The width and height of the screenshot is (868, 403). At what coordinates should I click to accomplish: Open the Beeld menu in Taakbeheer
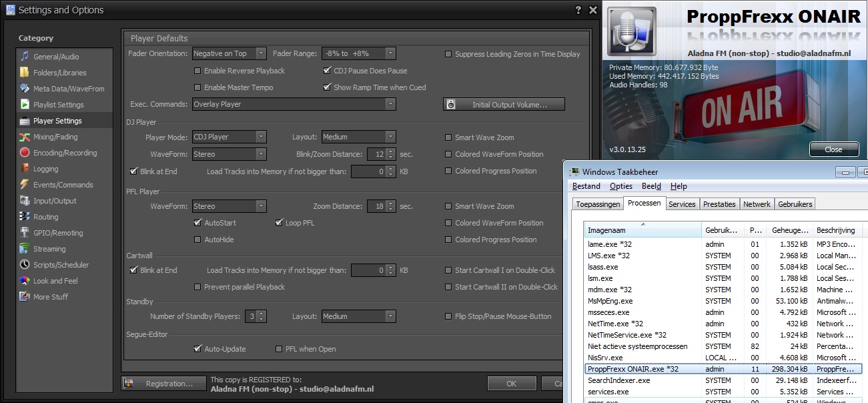pos(651,186)
